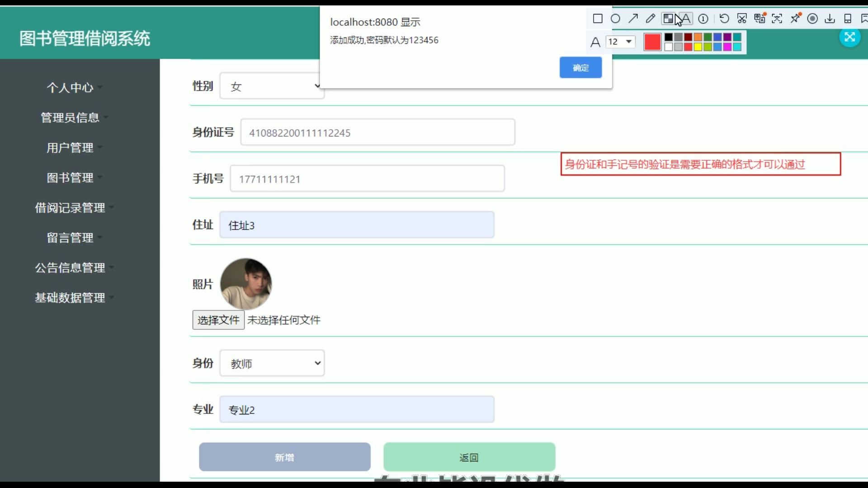Undo the last annotation
Image resolution: width=868 pixels, height=488 pixels.
click(724, 19)
